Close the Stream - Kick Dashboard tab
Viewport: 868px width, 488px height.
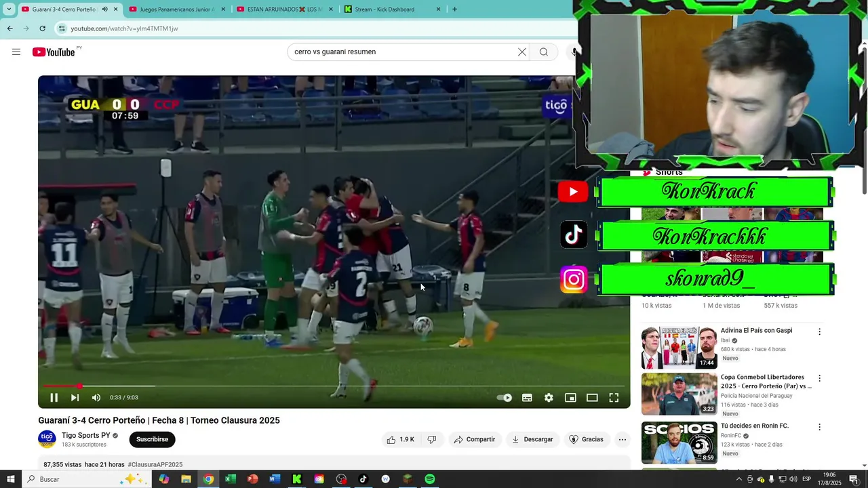[x=438, y=9]
